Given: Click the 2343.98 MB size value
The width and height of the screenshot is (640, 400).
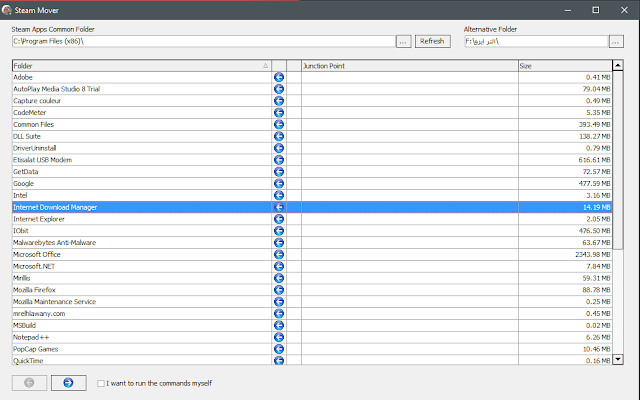Looking at the screenshot, I should (x=593, y=255).
